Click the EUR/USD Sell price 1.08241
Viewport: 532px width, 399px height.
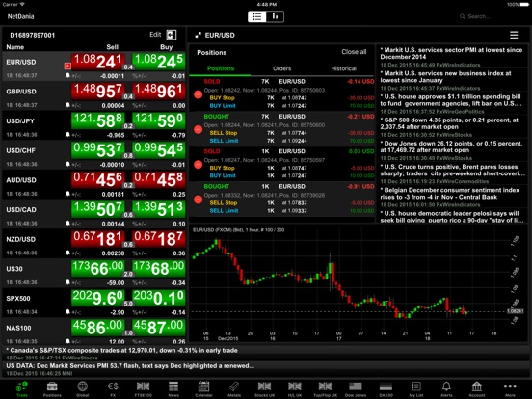tap(97, 62)
